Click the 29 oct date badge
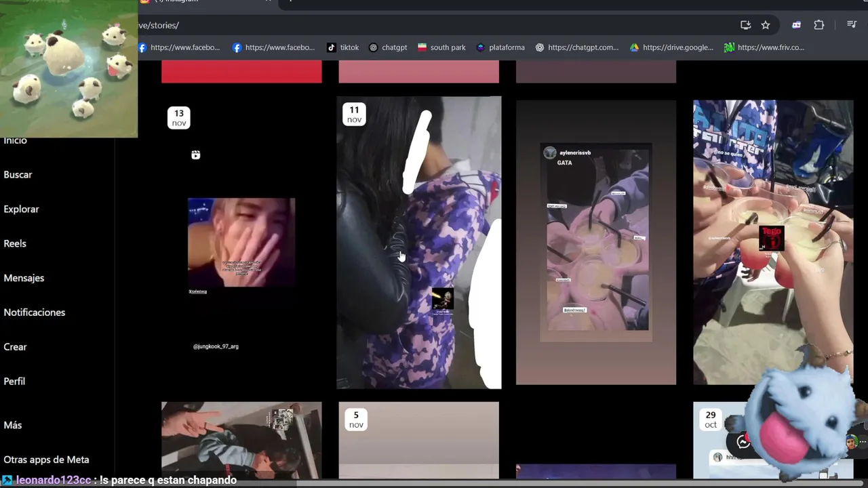Image resolution: width=868 pixels, height=488 pixels. (x=710, y=420)
